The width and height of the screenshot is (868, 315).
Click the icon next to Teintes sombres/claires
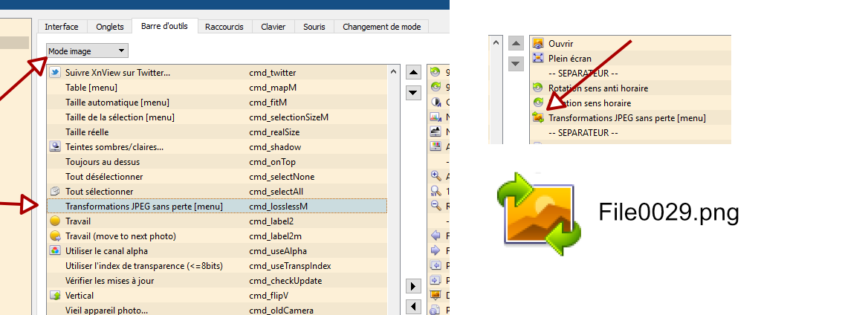click(55, 146)
